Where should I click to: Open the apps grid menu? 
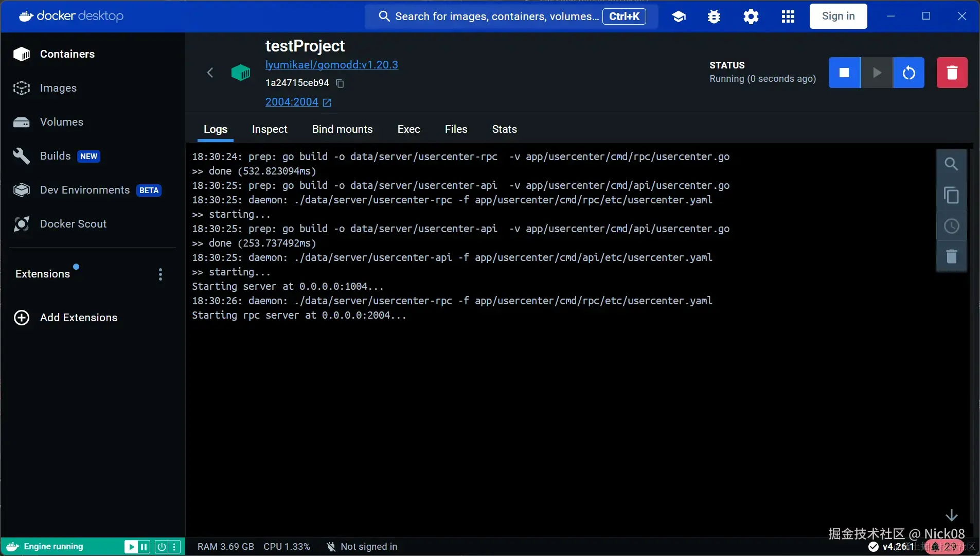click(x=788, y=16)
